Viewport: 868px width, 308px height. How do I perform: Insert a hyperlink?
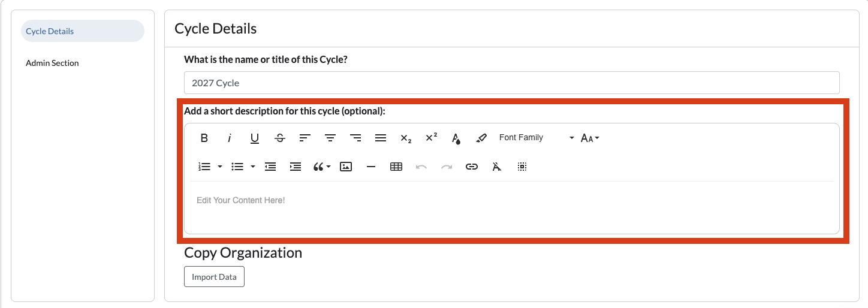tap(472, 167)
